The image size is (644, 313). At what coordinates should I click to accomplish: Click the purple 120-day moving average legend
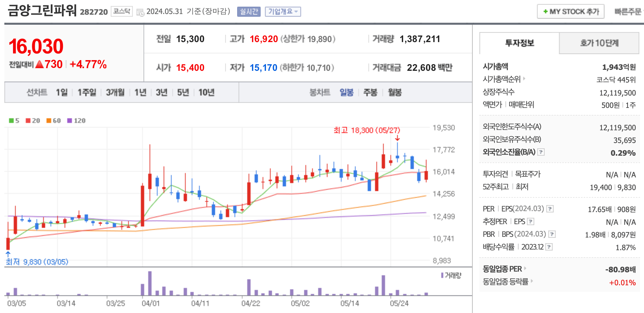pyautogui.click(x=76, y=121)
